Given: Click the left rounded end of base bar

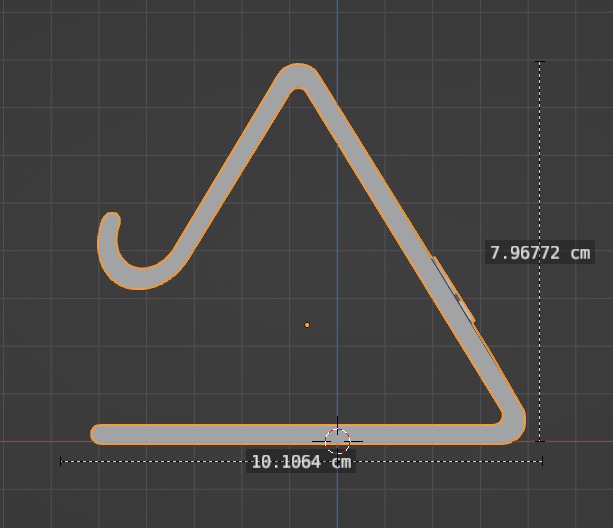Looking at the screenshot, I should (98, 434).
